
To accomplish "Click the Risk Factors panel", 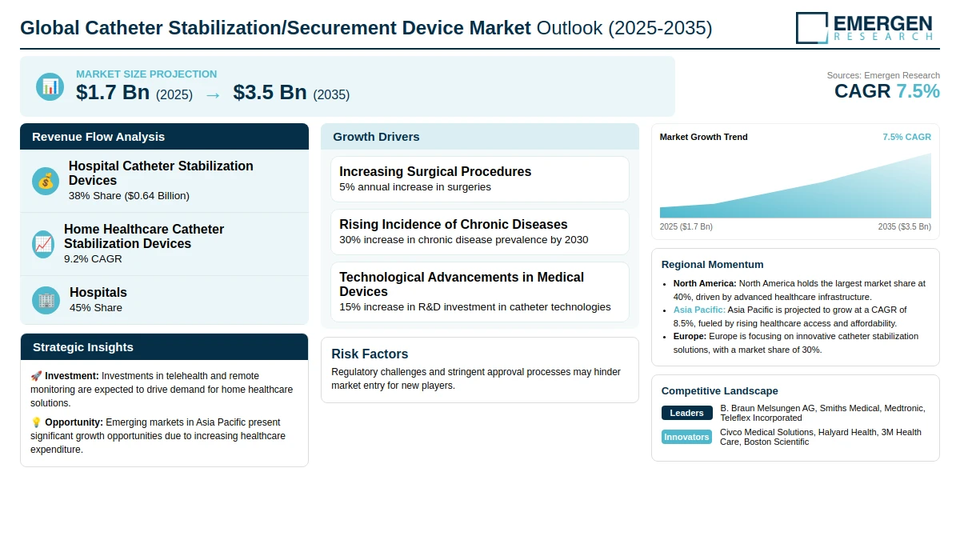I will coord(479,370).
